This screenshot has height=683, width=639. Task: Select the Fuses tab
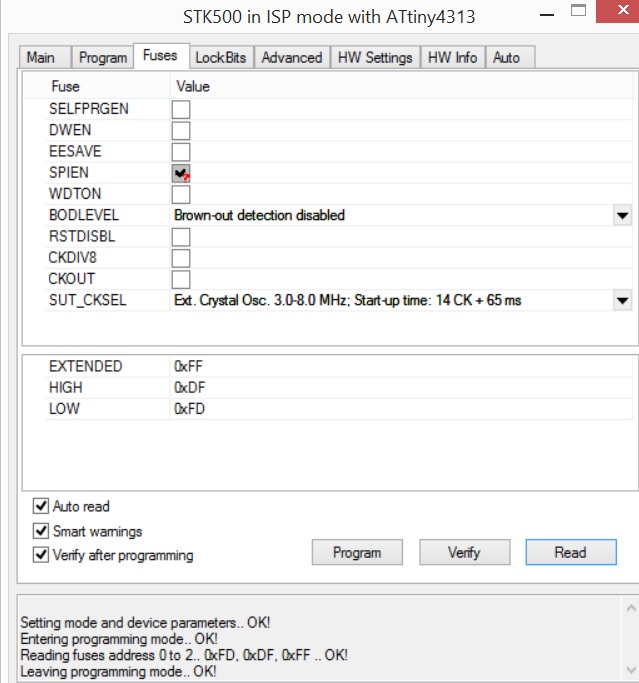click(x=161, y=56)
